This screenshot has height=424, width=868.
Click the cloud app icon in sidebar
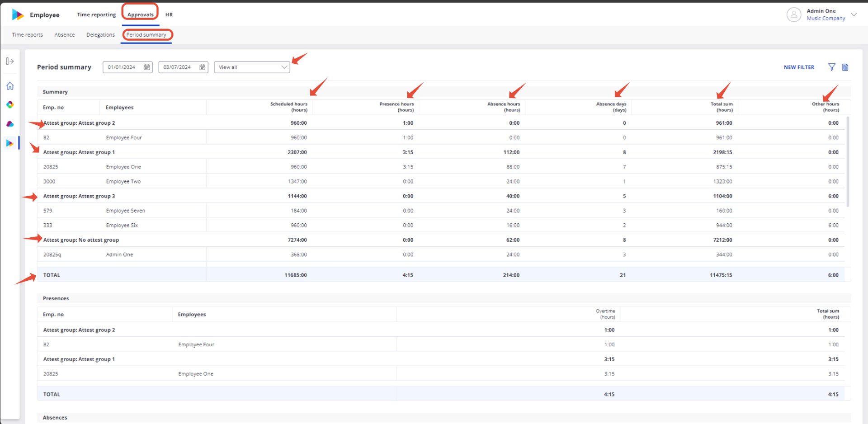click(x=10, y=124)
